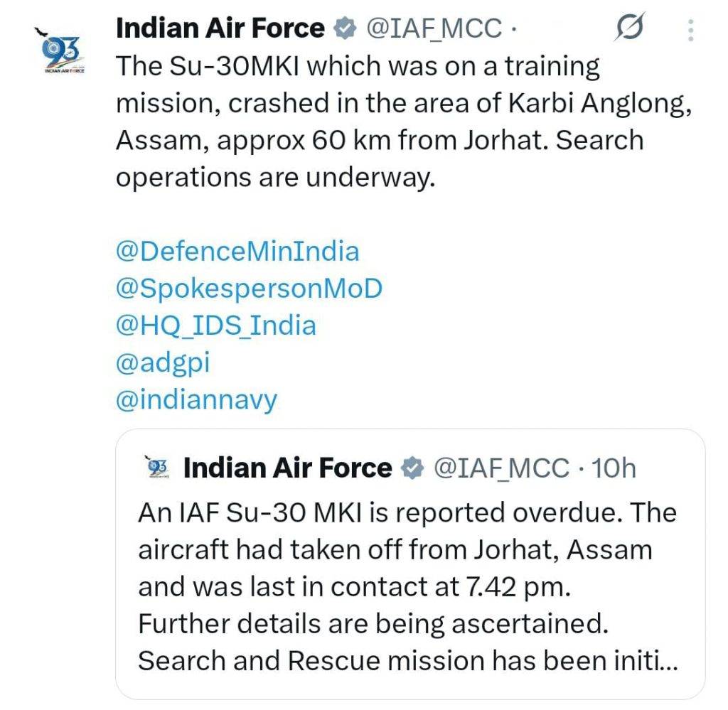Click the top @IAF_MCC handle

point(432,29)
